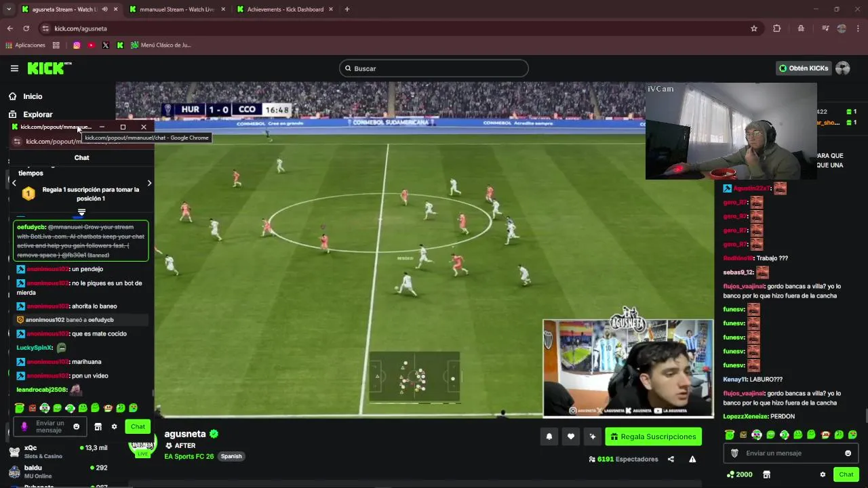Viewport: 868px width, 488px height.
Task: Follow channel with the heart icon
Action: click(x=571, y=436)
